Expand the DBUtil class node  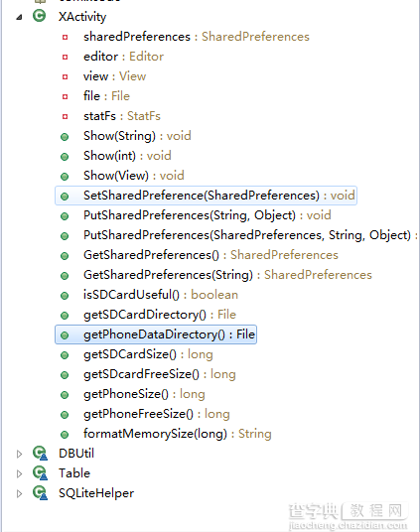coord(19,454)
